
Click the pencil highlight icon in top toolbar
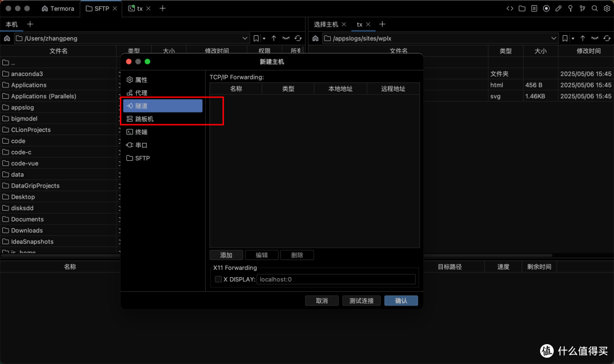tap(558, 8)
